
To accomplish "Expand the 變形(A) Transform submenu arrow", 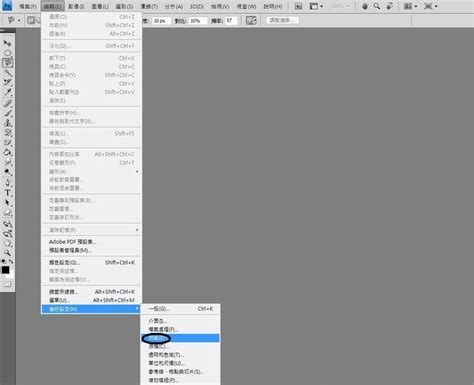I will (x=137, y=172).
